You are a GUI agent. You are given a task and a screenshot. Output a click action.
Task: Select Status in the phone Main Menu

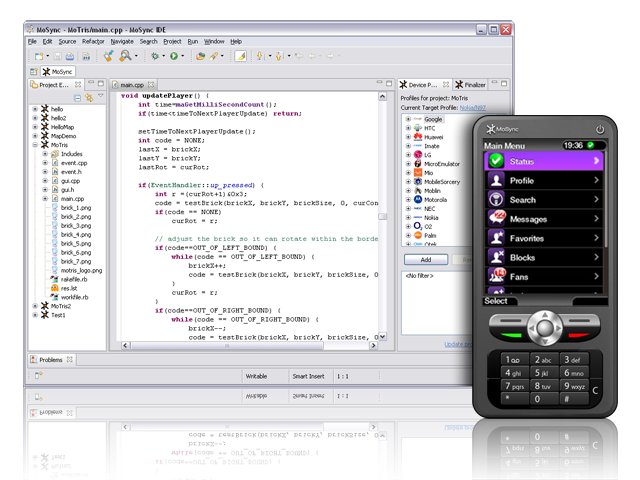click(544, 161)
